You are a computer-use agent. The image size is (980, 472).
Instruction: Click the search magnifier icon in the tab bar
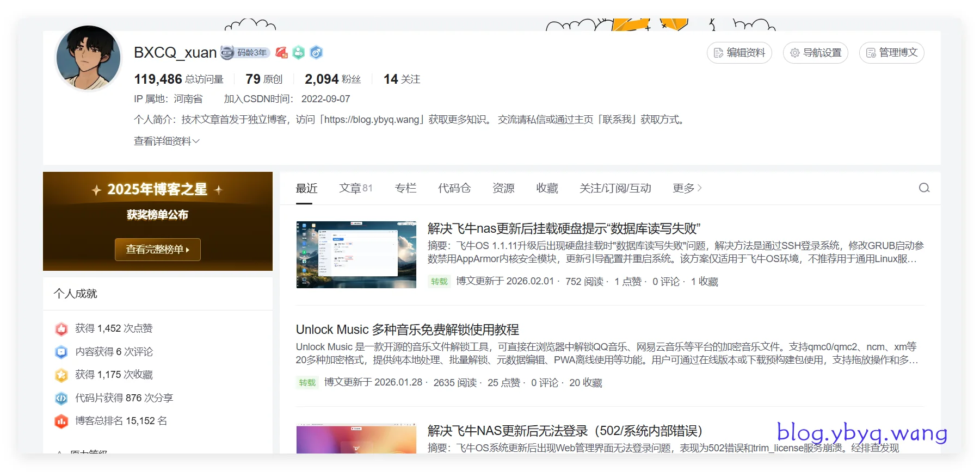pos(924,188)
